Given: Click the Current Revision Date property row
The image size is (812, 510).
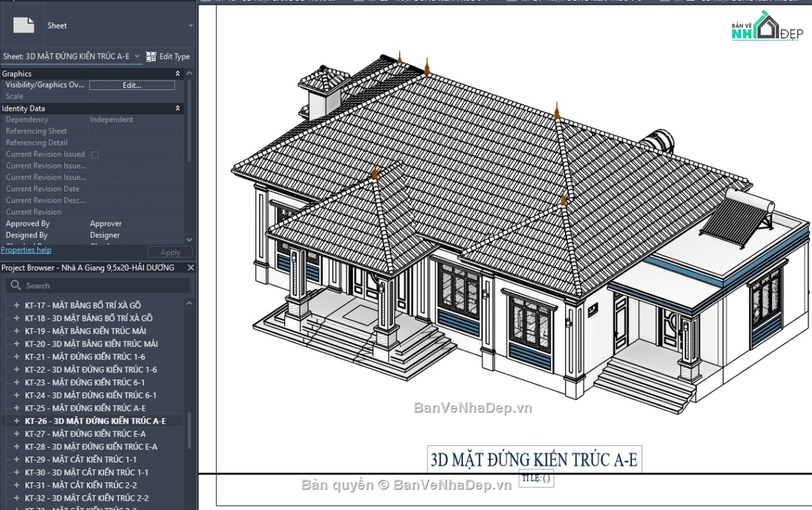Looking at the screenshot, I should (x=92, y=189).
